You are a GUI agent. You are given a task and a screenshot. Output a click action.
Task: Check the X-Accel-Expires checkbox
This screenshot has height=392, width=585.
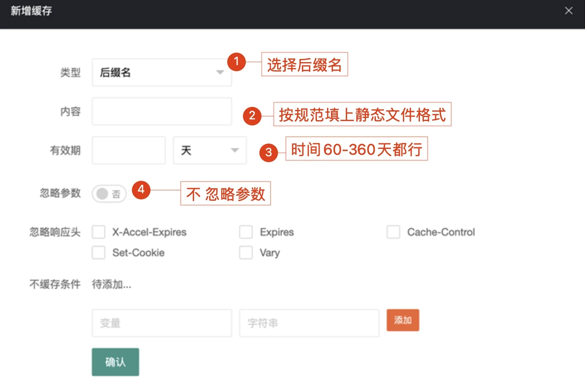click(98, 232)
